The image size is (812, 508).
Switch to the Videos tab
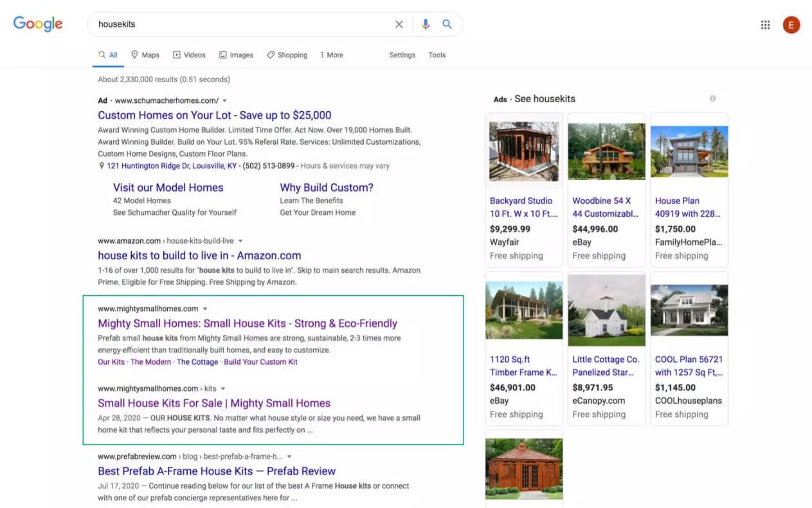(x=189, y=55)
